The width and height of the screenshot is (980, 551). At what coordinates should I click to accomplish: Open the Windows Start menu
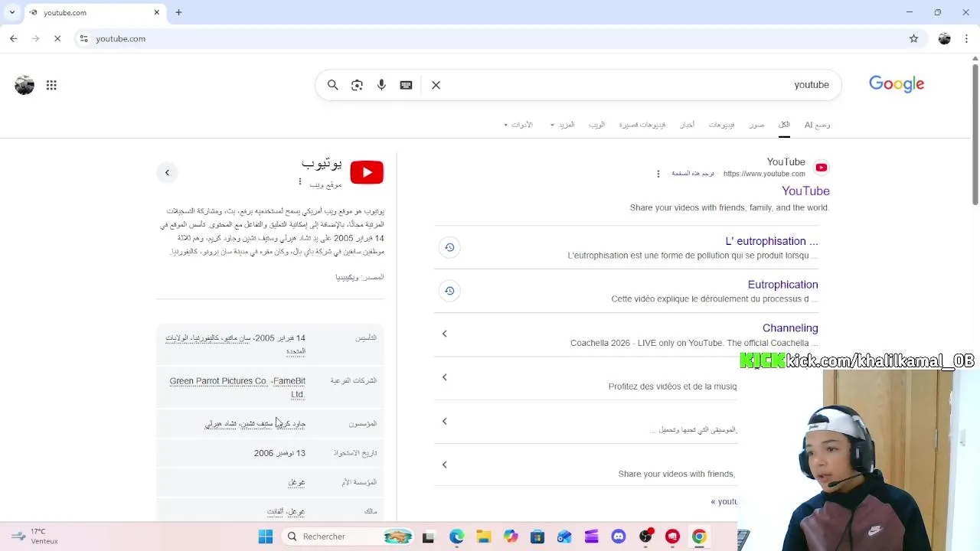(266, 536)
